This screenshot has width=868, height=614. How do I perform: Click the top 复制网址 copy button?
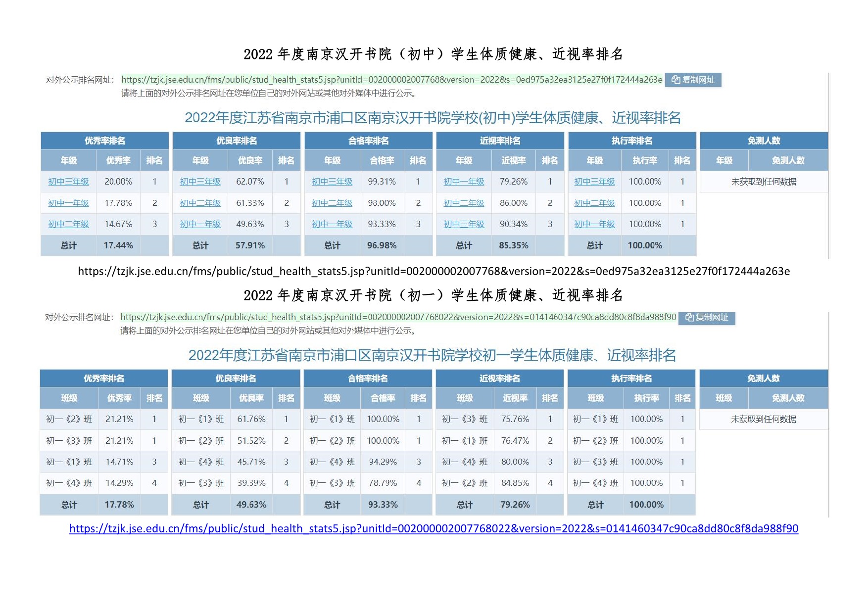click(693, 80)
